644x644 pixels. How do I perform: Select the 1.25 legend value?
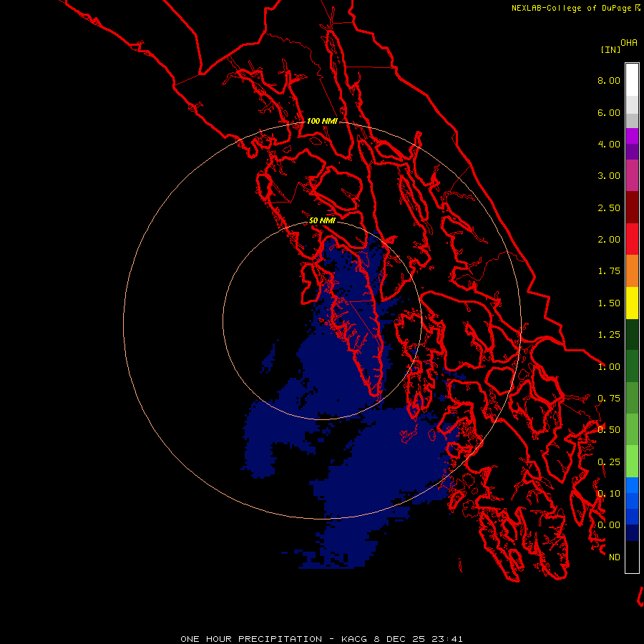[x=609, y=335]
